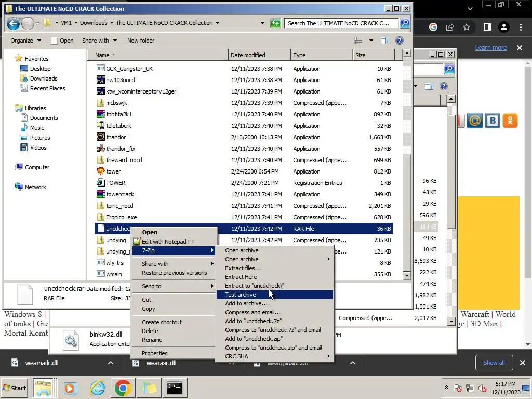The height and width of the screenshot is (399, 532).
Task: Dismiss the Chrome downloads bar
Action: [523, 363]
